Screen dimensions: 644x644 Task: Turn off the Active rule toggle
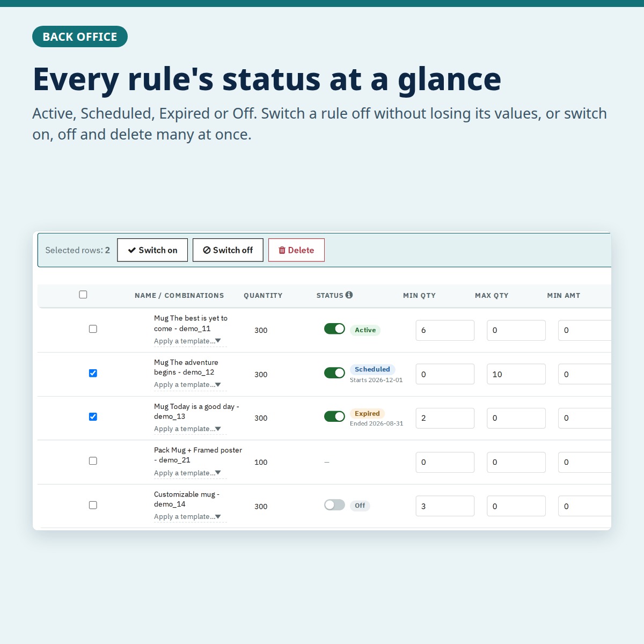click(x=334, y=329)
